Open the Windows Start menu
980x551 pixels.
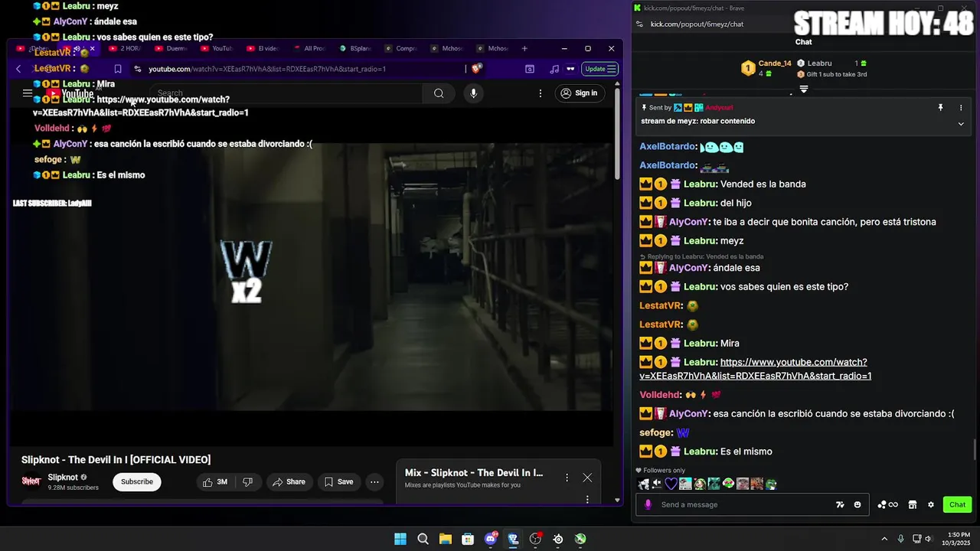[400, 539]
